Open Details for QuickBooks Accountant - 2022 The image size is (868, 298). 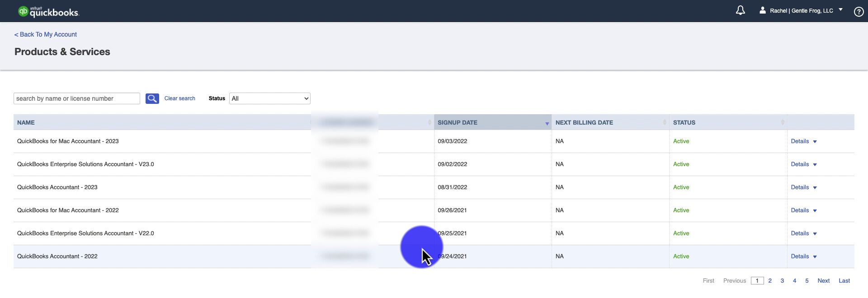799,256
